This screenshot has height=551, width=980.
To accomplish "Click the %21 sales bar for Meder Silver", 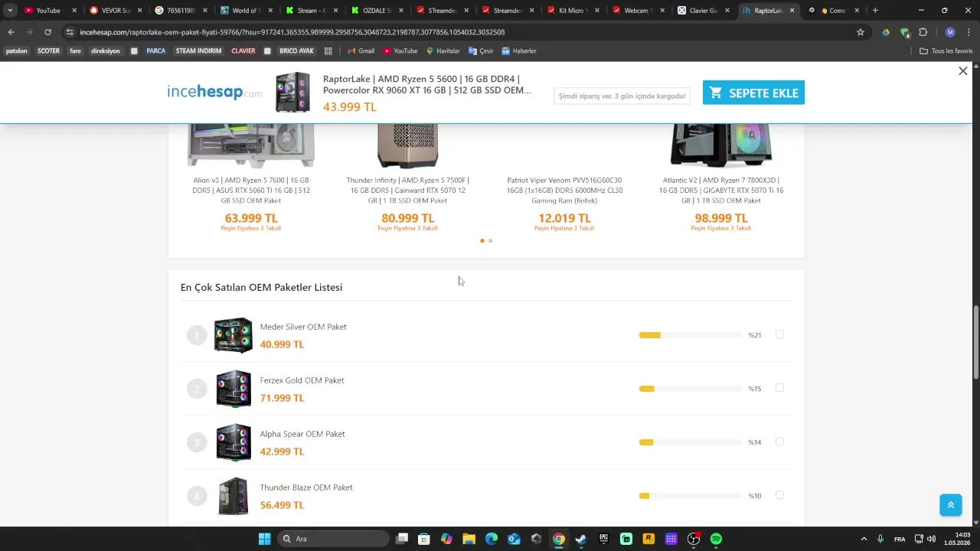I will [x=691, y=335].
